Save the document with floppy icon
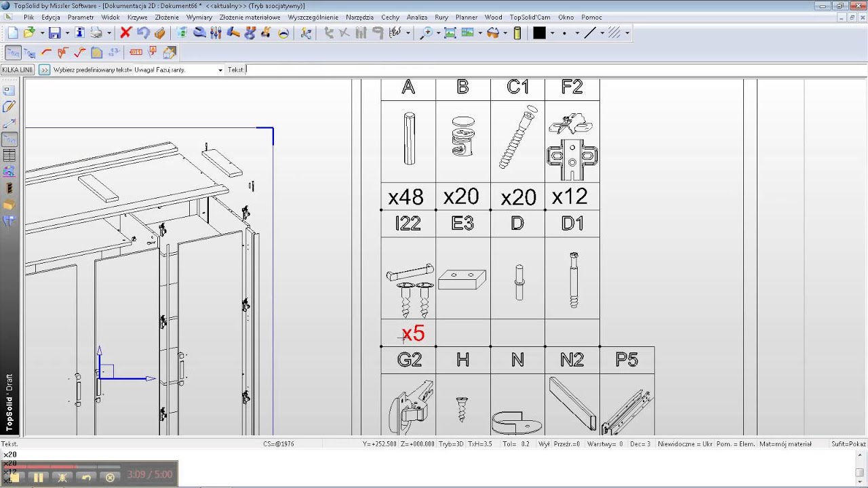The width and height of the screenshot is (868, 488). click(x=55, y=33)
